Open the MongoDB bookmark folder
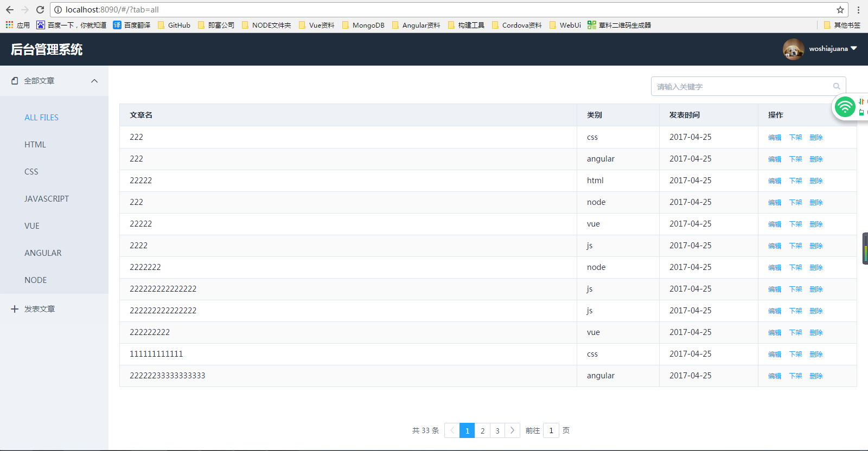Screen dimensions: 868x451 pyautogui.click(x=363, y=25)
